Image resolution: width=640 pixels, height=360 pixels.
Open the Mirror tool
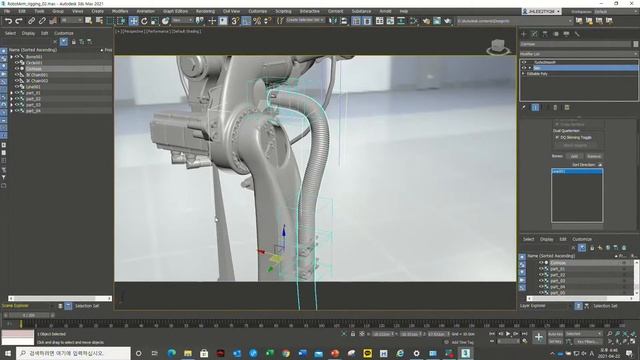pos(333,21)
